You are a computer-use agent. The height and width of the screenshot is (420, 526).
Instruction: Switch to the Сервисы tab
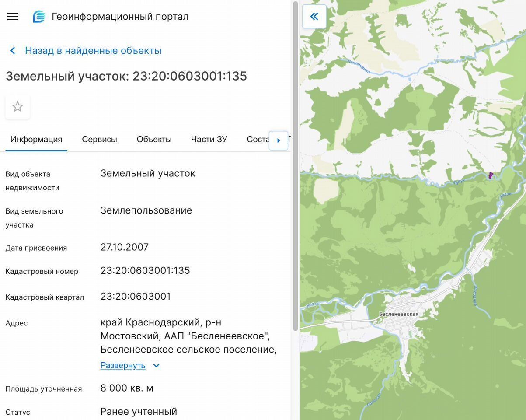99,139
